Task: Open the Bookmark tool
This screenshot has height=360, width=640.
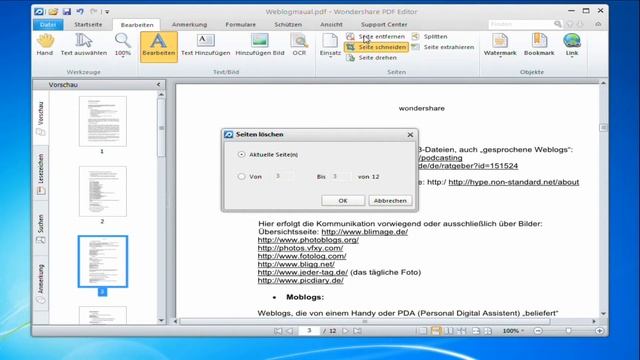Action: (x=539, y=45)
